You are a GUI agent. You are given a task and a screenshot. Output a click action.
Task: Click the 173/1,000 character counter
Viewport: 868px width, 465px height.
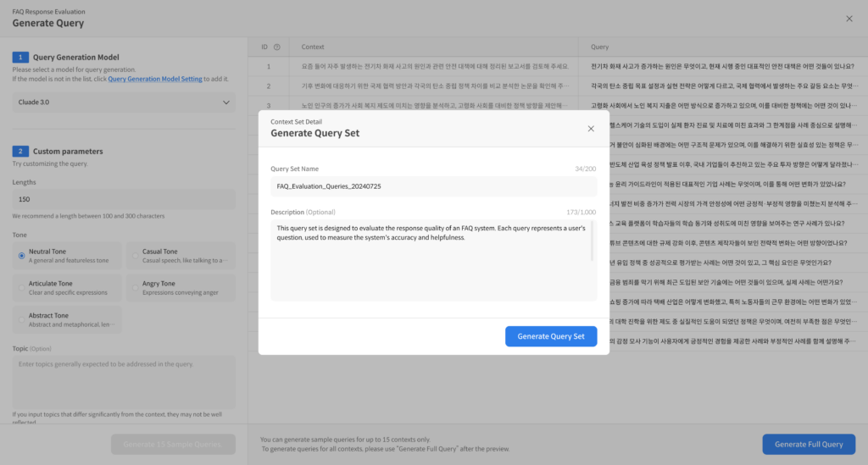(x=581, y=213)
